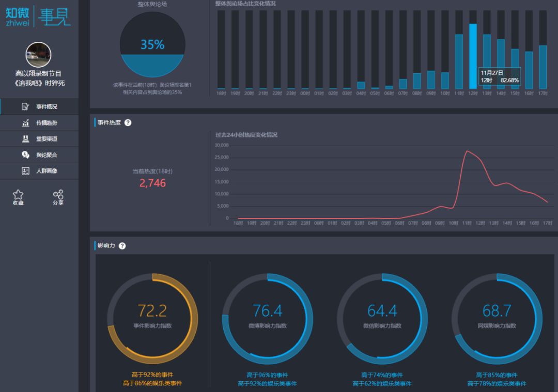This screenshot has height=392, width=558.
Task: Go to 传播趋势 menu item
Action: 39,123
